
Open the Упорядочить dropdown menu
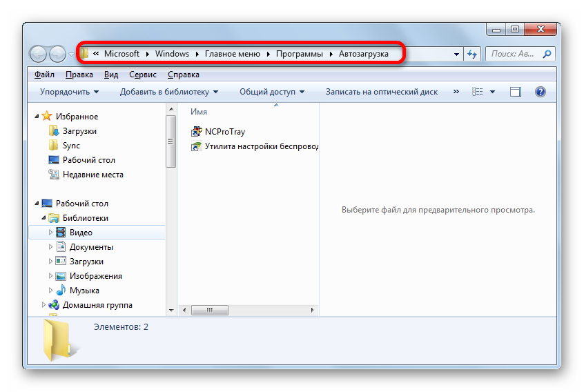[69, 92]
